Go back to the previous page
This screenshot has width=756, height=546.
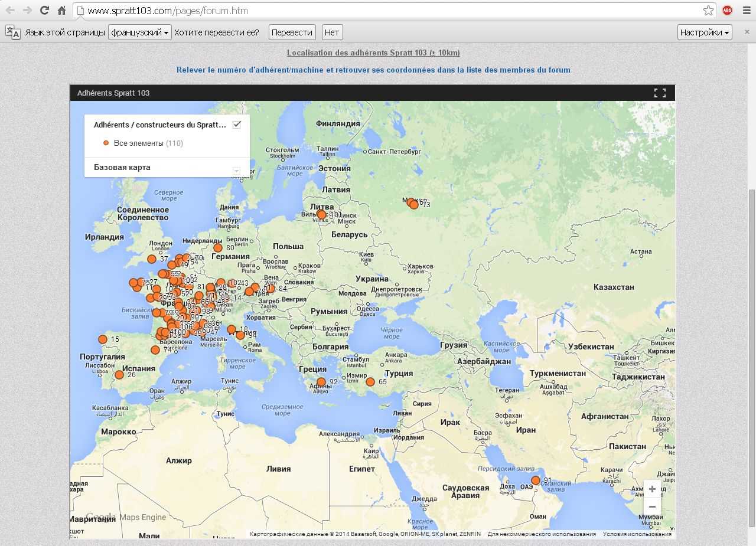(10, 11)
